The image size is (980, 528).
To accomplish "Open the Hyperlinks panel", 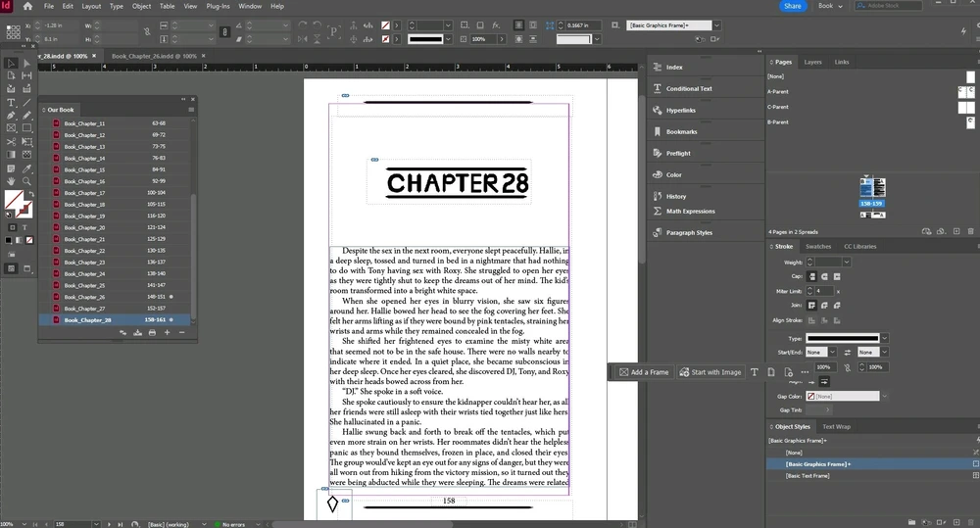I will coord(680,110).
